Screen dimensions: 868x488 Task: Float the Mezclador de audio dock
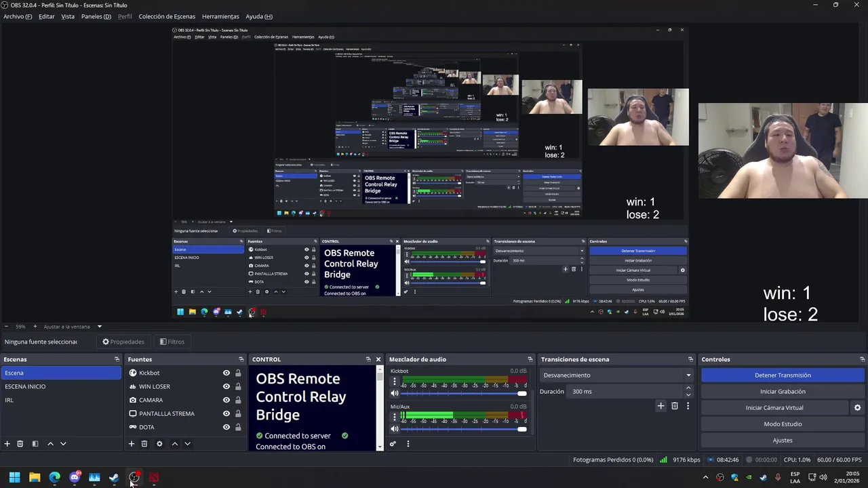click(x=530, y=359)
